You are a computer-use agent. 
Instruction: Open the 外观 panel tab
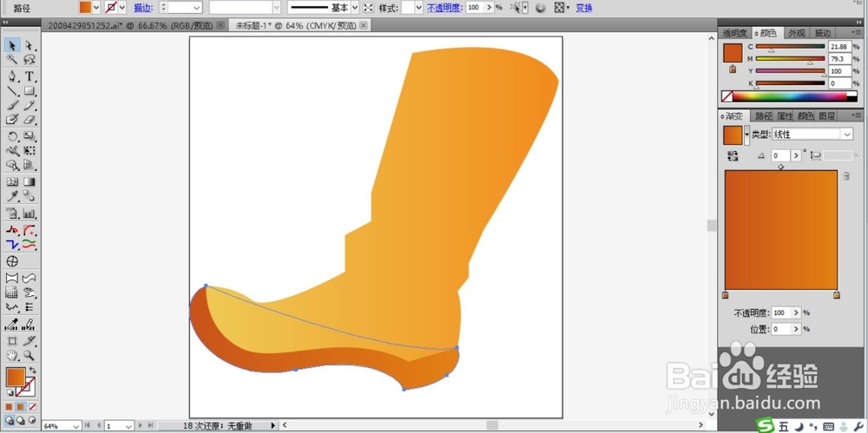797,33
